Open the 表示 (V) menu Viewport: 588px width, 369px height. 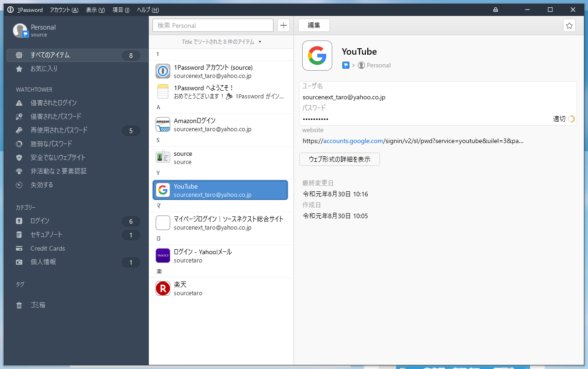tap(95, 10)
